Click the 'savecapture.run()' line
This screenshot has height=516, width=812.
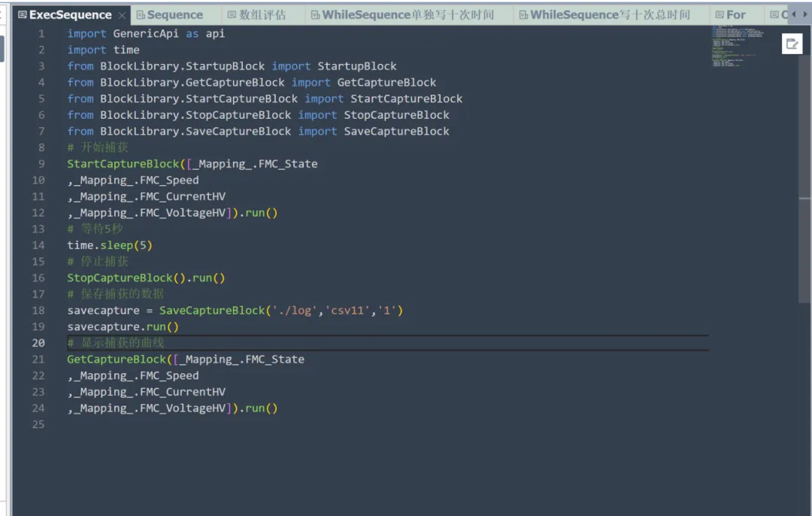123,327
